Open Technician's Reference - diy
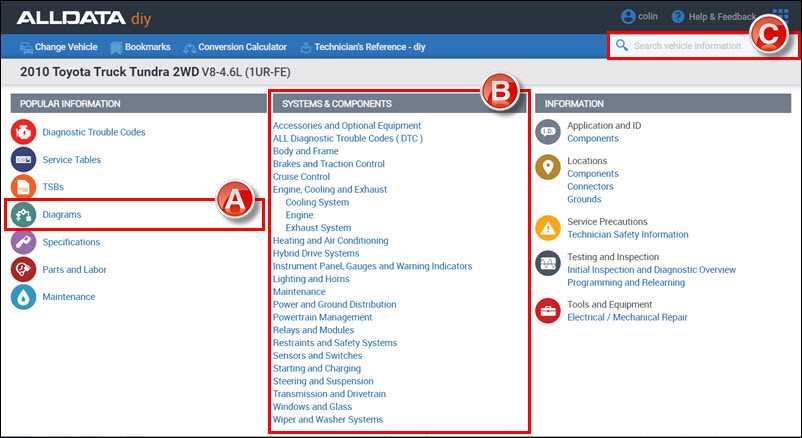 point(363,47)
